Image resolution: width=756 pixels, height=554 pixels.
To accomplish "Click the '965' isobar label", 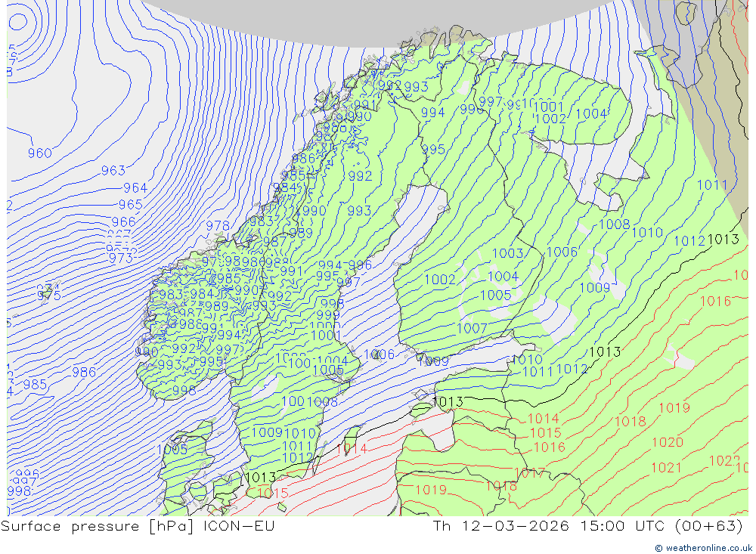I will pos(131,205).
